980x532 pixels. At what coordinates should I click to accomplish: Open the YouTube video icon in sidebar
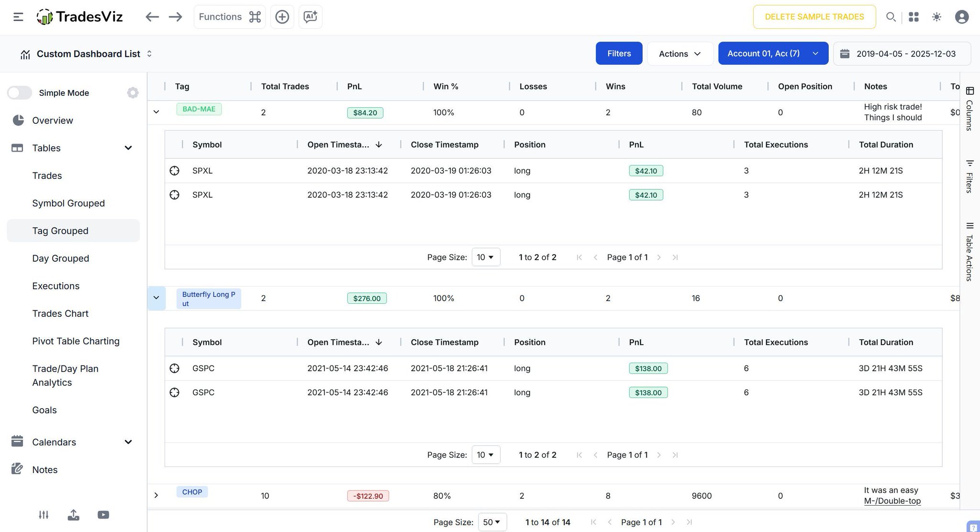(x=103, y=515)
